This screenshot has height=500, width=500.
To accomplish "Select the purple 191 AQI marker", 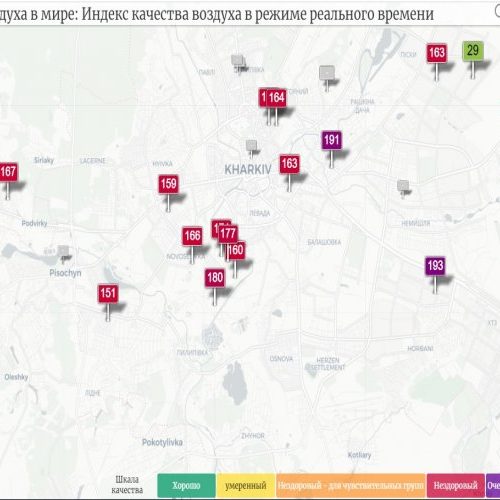I will click(x=332, y=140).
